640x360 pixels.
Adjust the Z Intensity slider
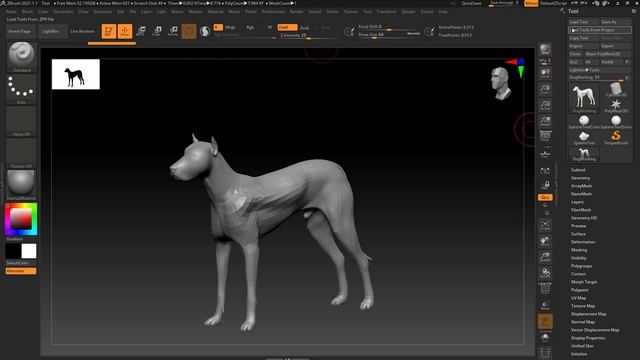(309, 36)
